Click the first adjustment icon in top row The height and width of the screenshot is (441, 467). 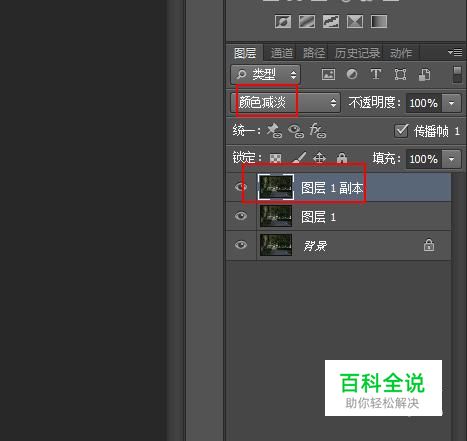[283, 22]
